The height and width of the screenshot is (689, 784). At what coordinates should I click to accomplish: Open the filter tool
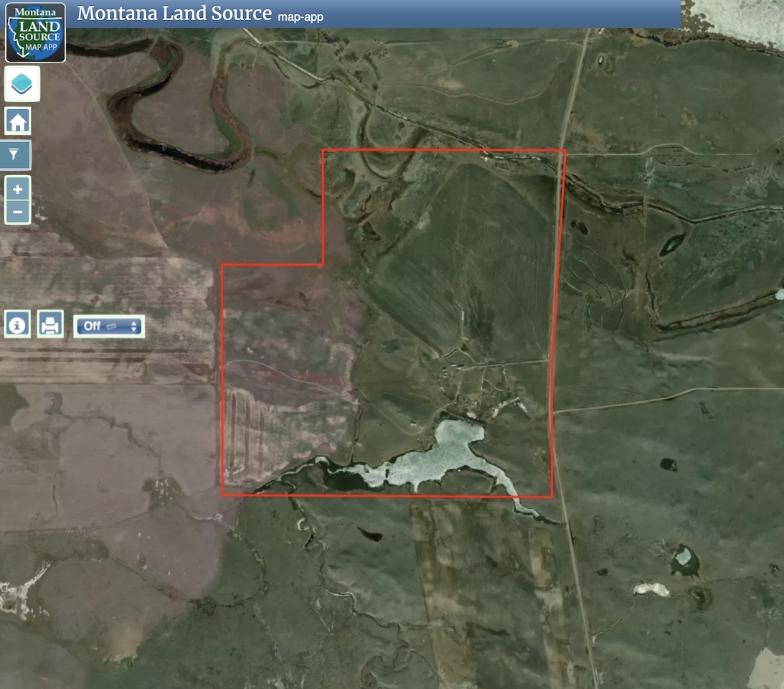(18, 153)
